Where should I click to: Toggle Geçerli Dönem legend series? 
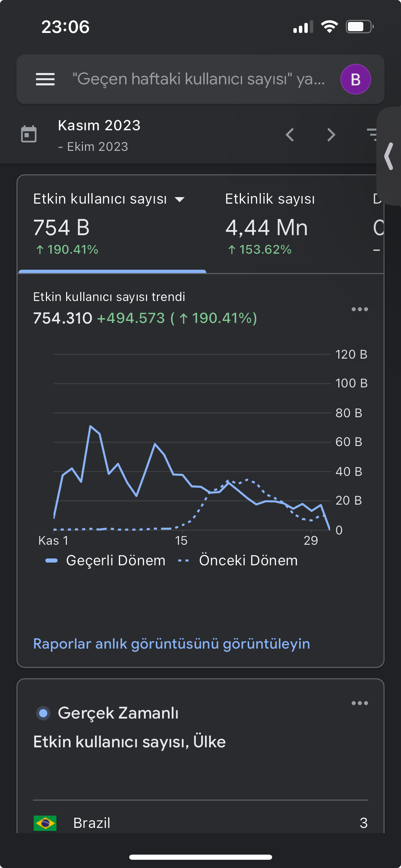(x=106, y=560)
